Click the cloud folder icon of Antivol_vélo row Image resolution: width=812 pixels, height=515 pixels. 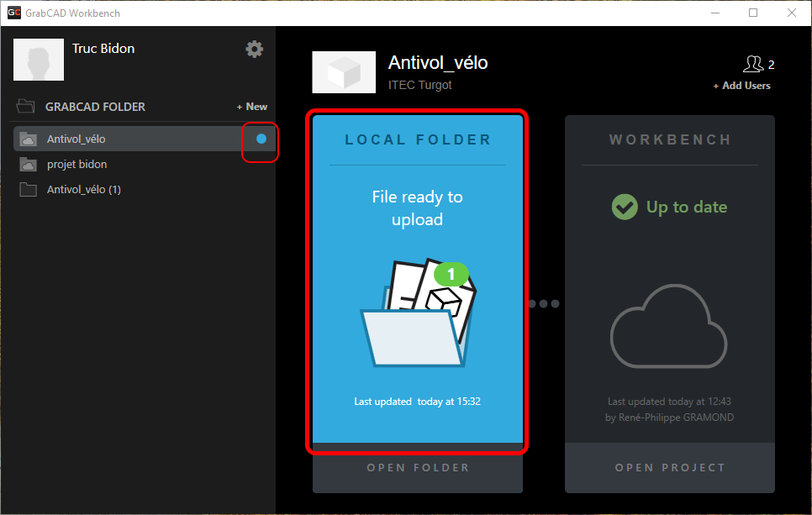pyautogui.click(x=28, y=139)
